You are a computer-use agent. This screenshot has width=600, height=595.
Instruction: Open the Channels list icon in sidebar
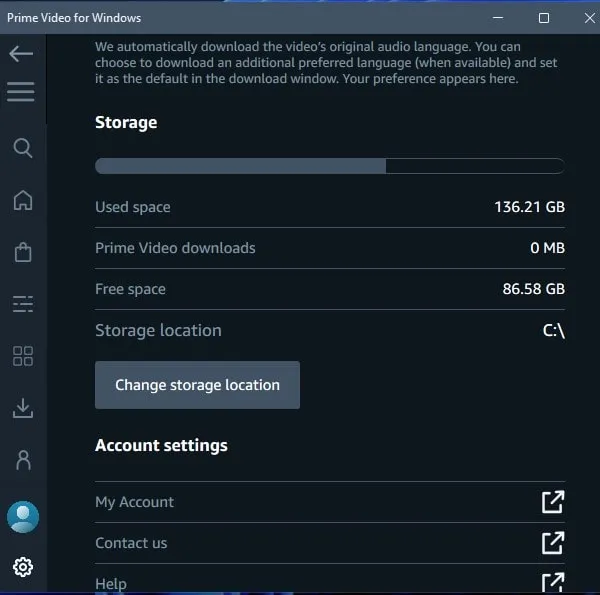tap(23, 304)
